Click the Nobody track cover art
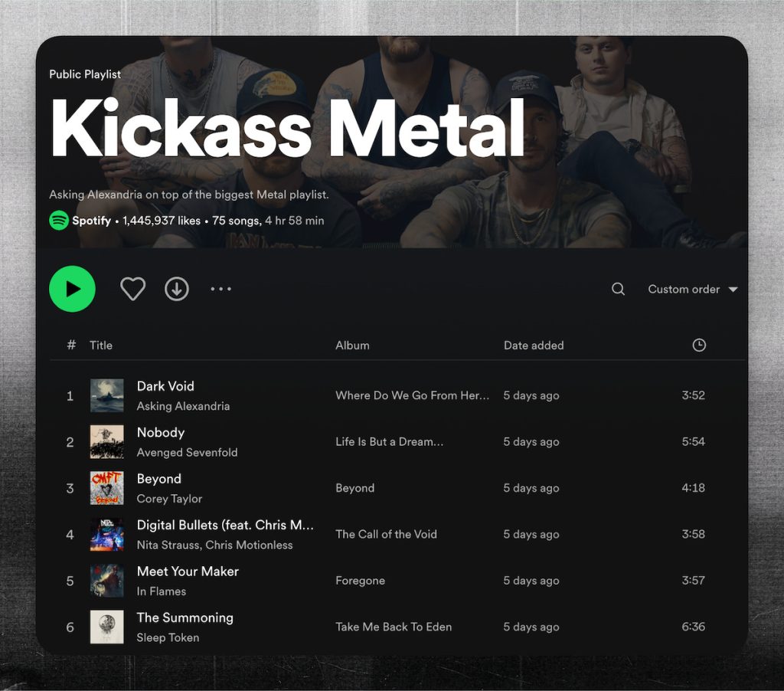 coord(106,442)
